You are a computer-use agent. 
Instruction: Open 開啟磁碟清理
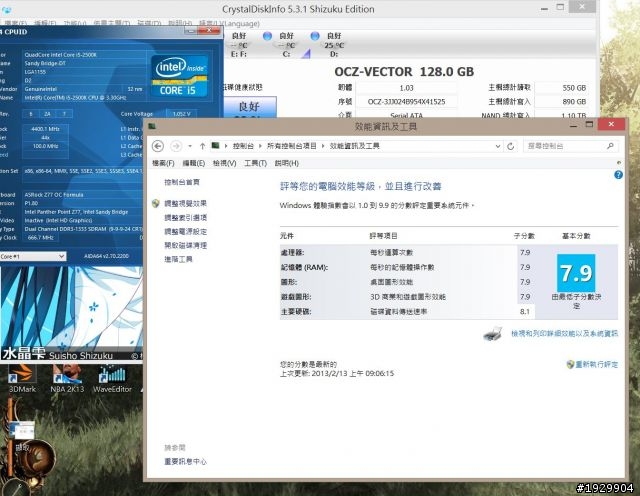coord(185,245)
